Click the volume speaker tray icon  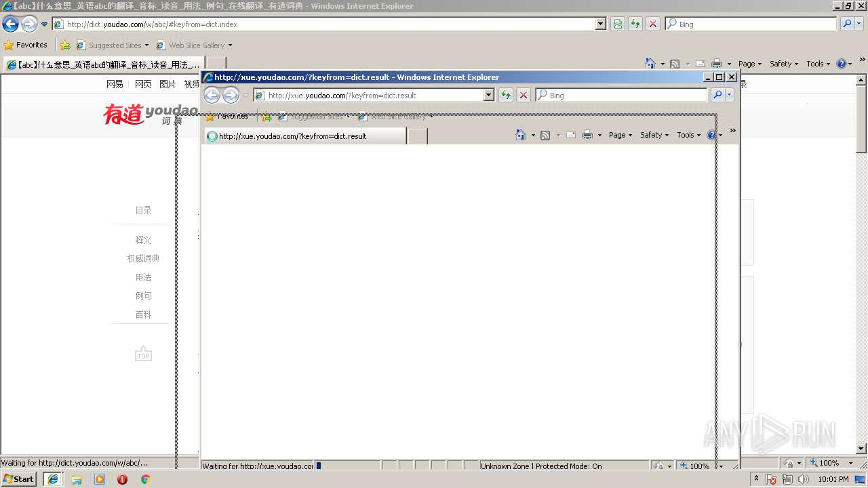pos(804,479)
